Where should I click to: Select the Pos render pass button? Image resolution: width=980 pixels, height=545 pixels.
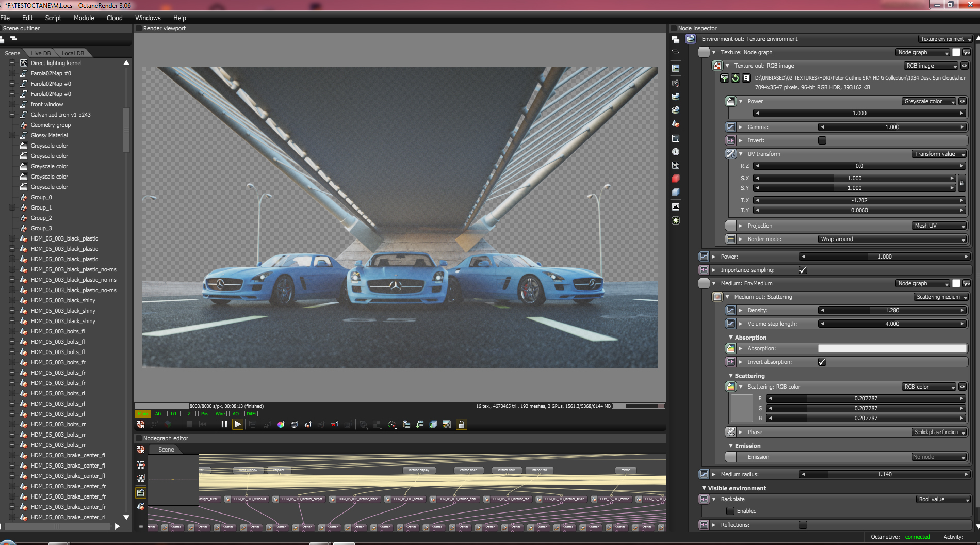pyautogui.click(x=205, y=413)
